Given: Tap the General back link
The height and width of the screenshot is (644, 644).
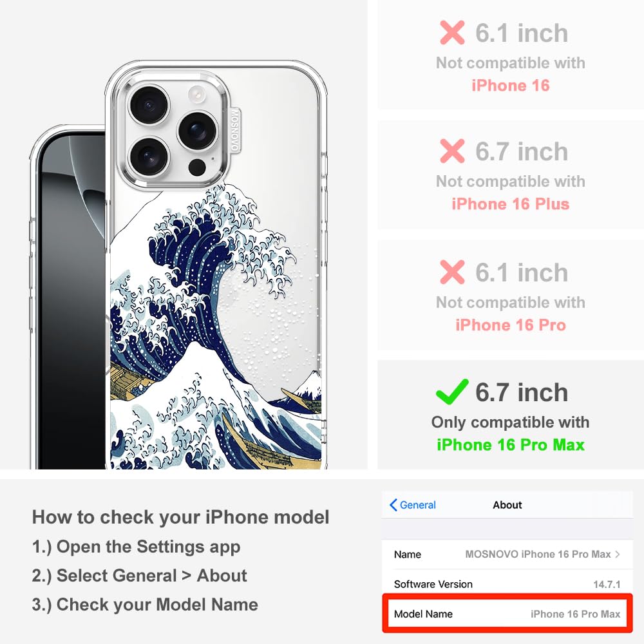Looking at the screenshot, I should [x=413, y=505].
